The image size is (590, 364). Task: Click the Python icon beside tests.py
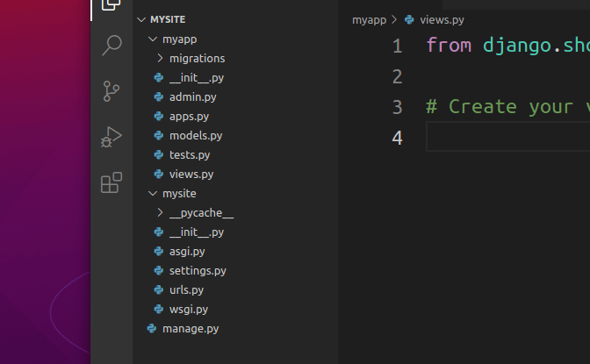(x=159, y=154)
